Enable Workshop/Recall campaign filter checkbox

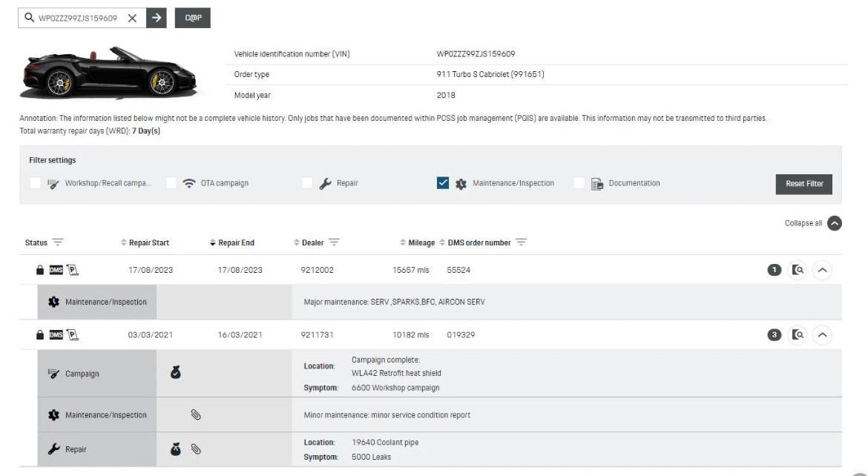[35, 182]
